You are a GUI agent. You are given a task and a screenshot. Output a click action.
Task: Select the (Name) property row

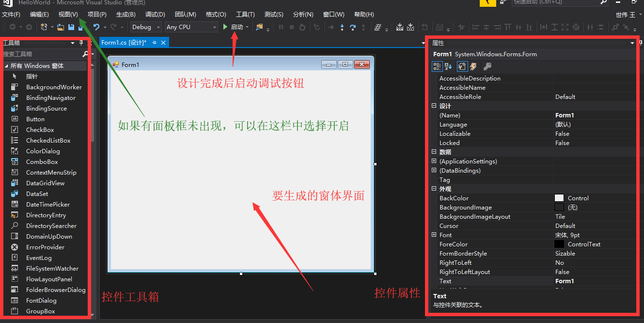click(x=534, y=115)
